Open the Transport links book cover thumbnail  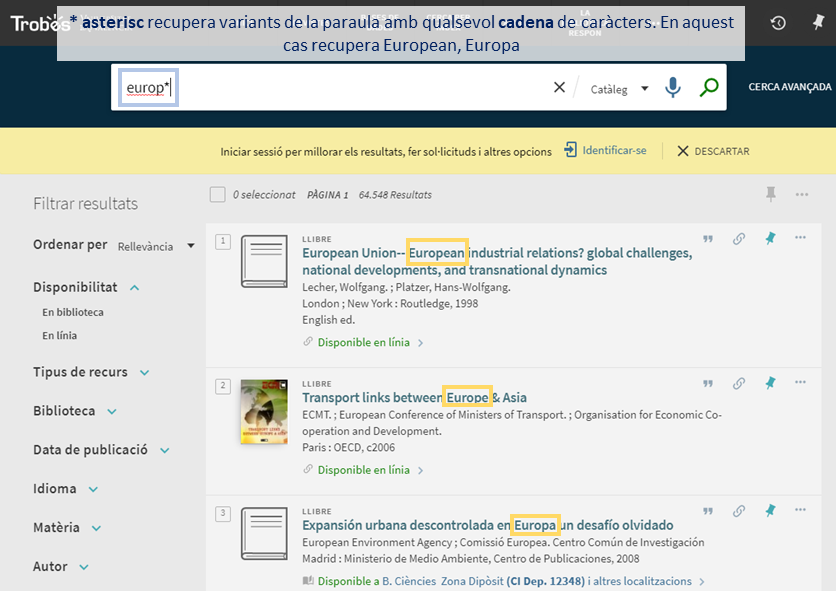click(264, 411)
